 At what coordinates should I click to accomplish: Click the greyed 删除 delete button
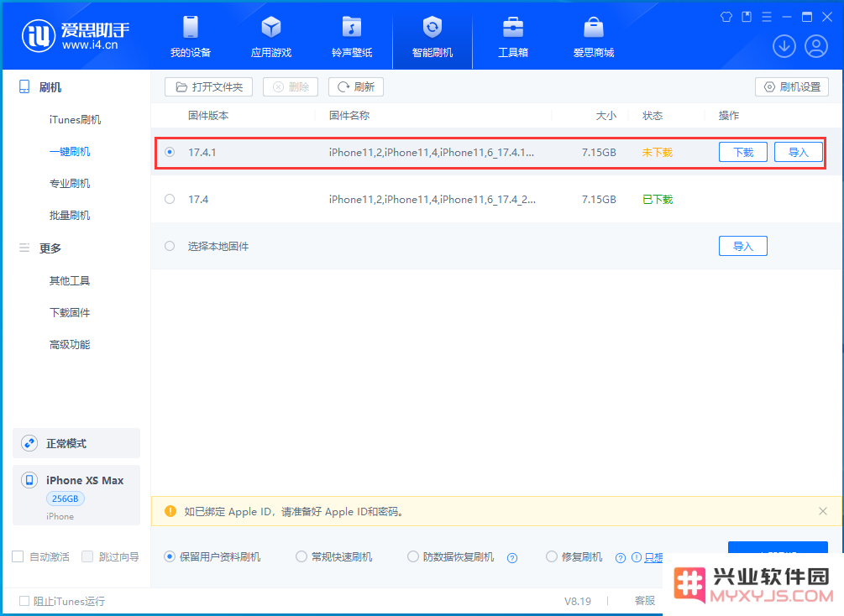[x=291, y=86]
